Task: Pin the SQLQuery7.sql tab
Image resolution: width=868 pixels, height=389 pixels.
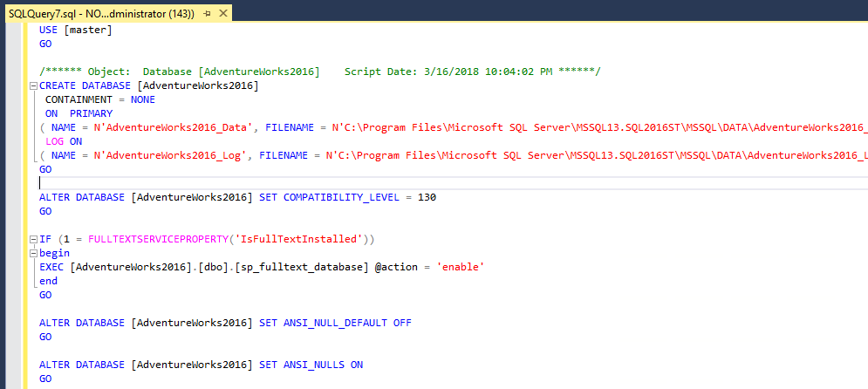Action: pos(207,16)
